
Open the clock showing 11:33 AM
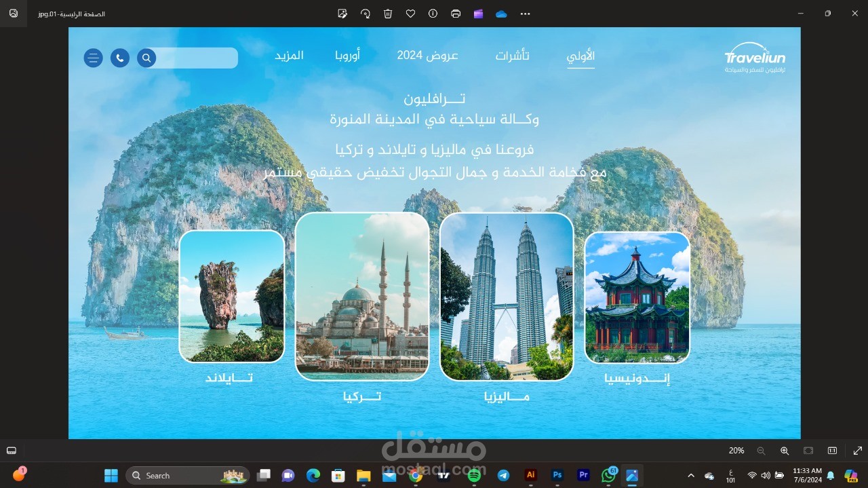click(807, 475)
